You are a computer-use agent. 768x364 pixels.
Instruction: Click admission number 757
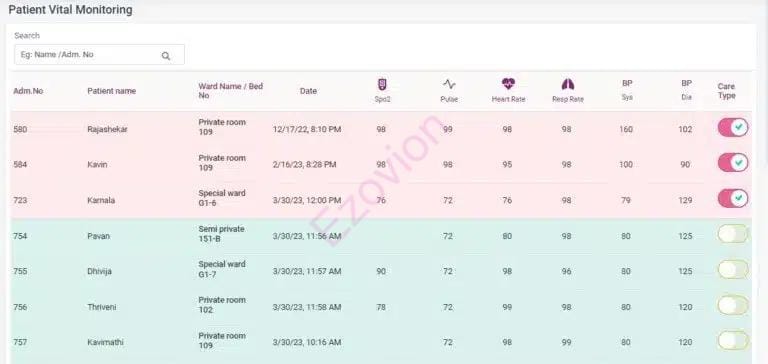(x=20, y=342)
